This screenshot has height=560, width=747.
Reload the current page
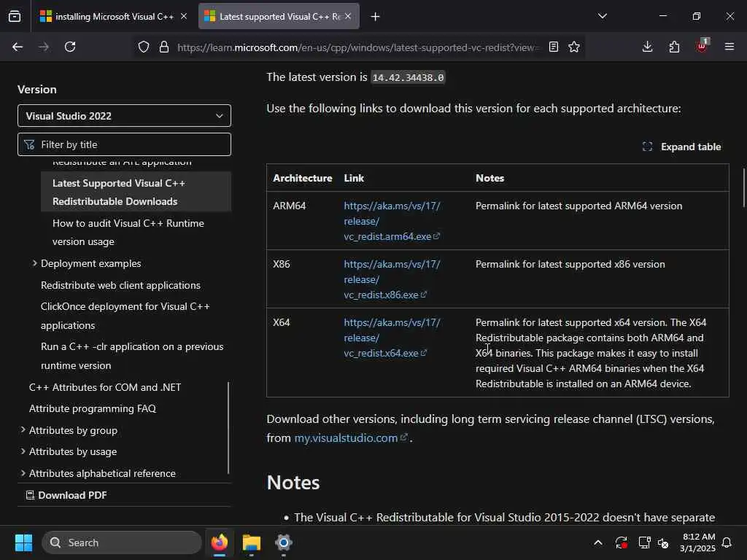(x=70, y=47)
